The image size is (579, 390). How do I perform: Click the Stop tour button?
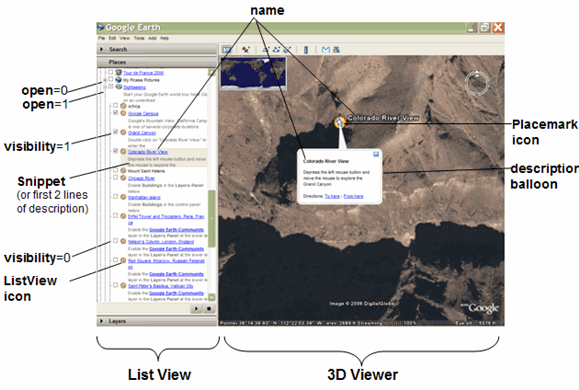click(x=209, y=309)
